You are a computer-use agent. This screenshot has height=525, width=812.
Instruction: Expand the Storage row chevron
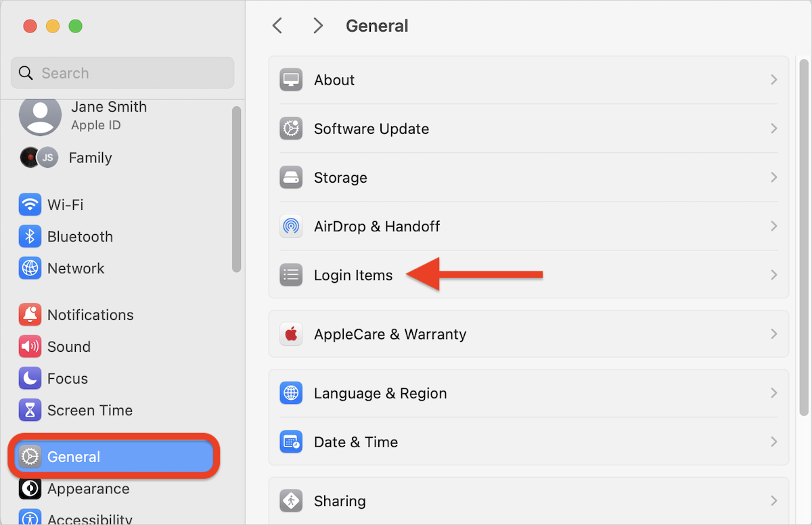(x=773, y=177)
